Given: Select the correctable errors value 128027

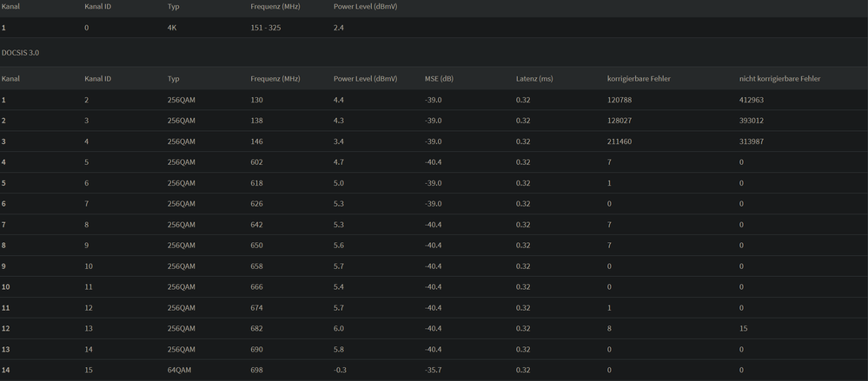Looking at the screenshot, I should click(x=620, y=121).
